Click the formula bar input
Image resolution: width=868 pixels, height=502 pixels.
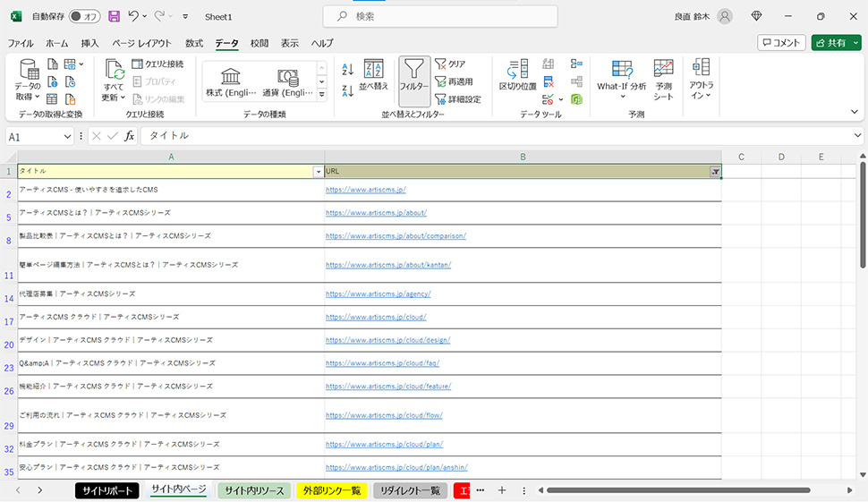tap(496, 136)
